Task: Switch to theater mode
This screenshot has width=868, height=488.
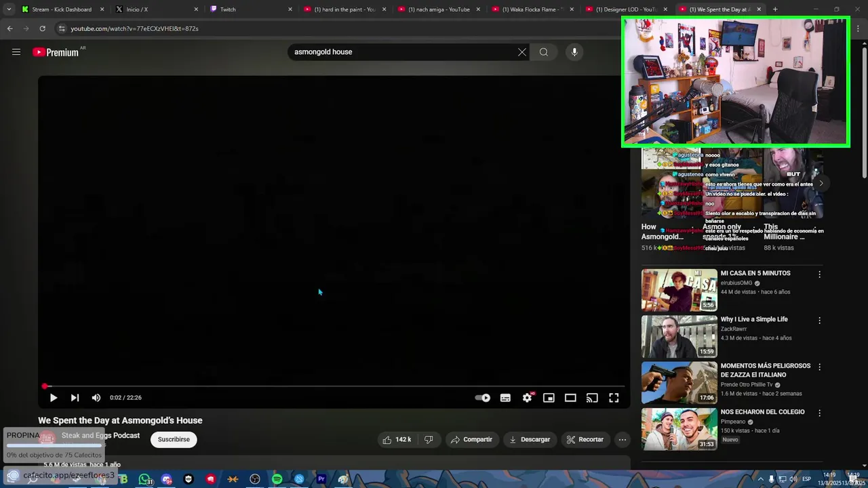Action: [x=570, y=398]
